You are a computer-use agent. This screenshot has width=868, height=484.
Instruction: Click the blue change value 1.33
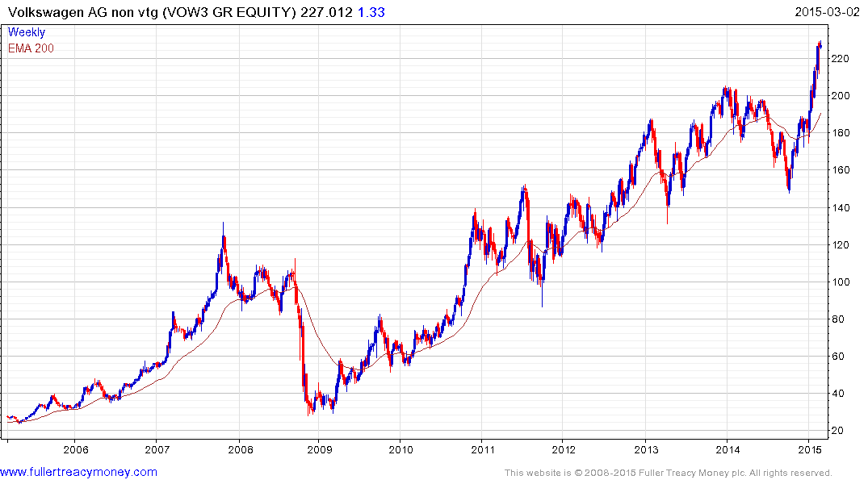pyautogui.click(x=371, y=12)
